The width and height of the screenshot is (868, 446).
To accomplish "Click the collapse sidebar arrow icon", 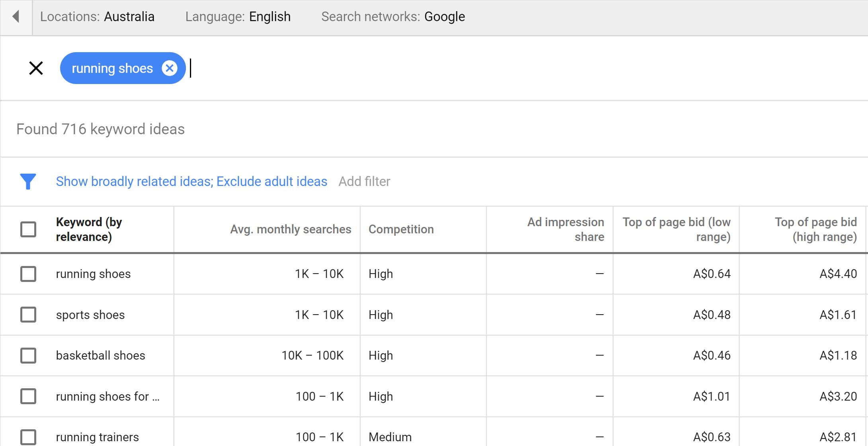I will 16,16.
